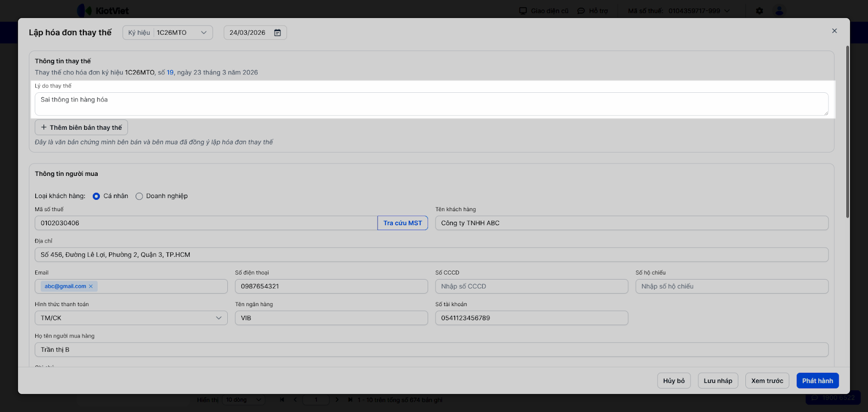Open the calendar date picker icon
Image resolution: width=868 pixels, height=412 pixels.
277,33
